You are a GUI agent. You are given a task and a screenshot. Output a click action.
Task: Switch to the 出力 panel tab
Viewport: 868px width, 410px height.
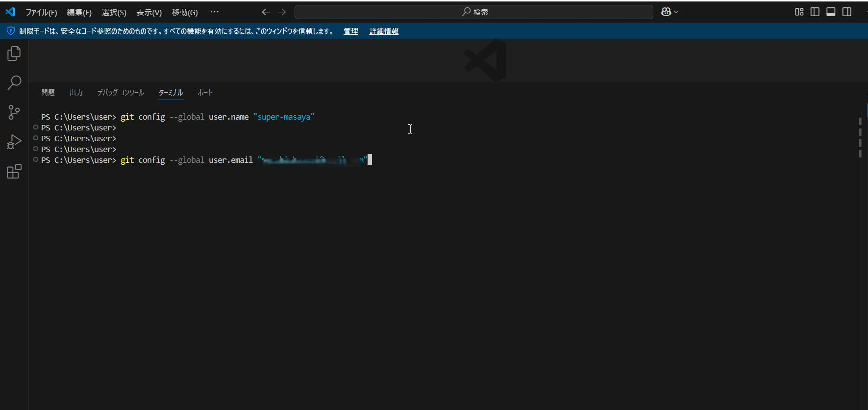pyautogui.click(x=76, y=92)
